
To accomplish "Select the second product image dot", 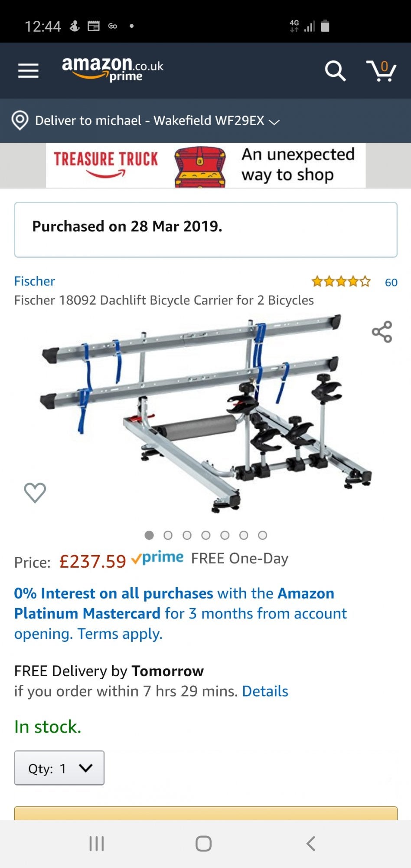I will tap(168, 535).
